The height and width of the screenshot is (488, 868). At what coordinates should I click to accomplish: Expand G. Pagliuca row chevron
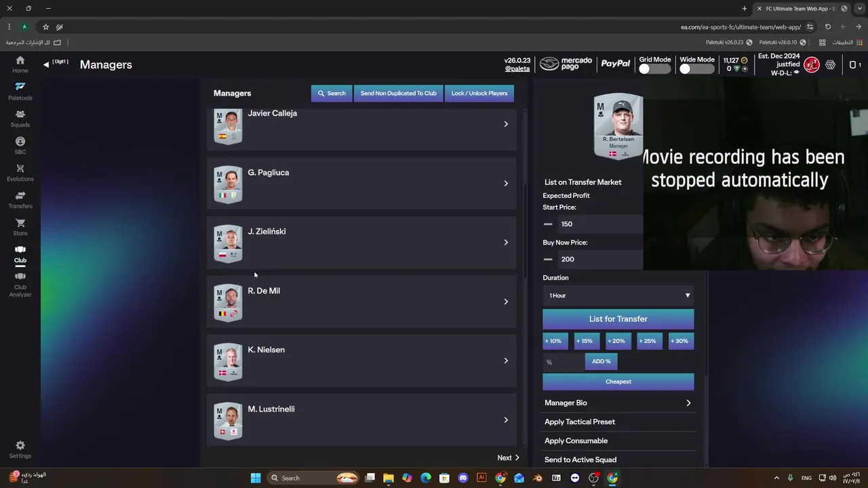[506, 183]
